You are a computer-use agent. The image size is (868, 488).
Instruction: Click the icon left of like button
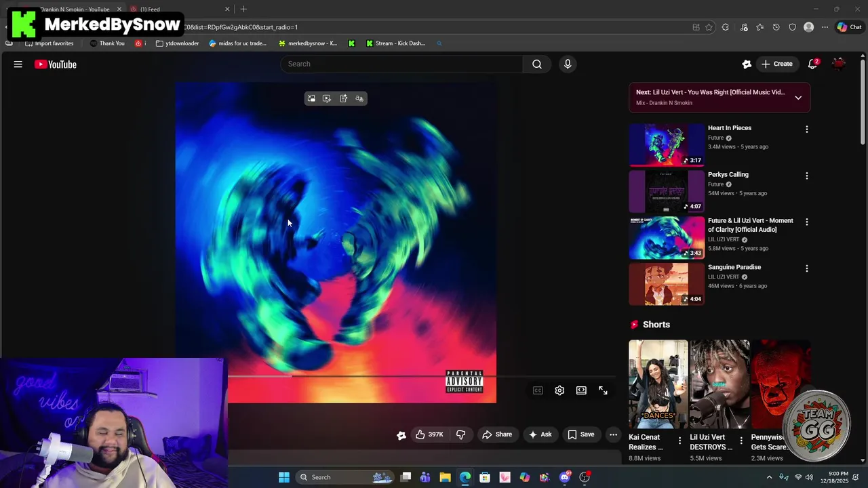point(401,435)
